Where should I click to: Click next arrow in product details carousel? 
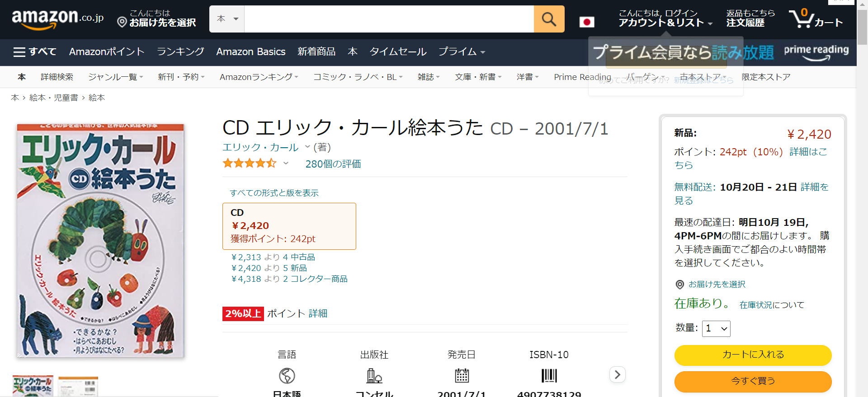(618, 374)
